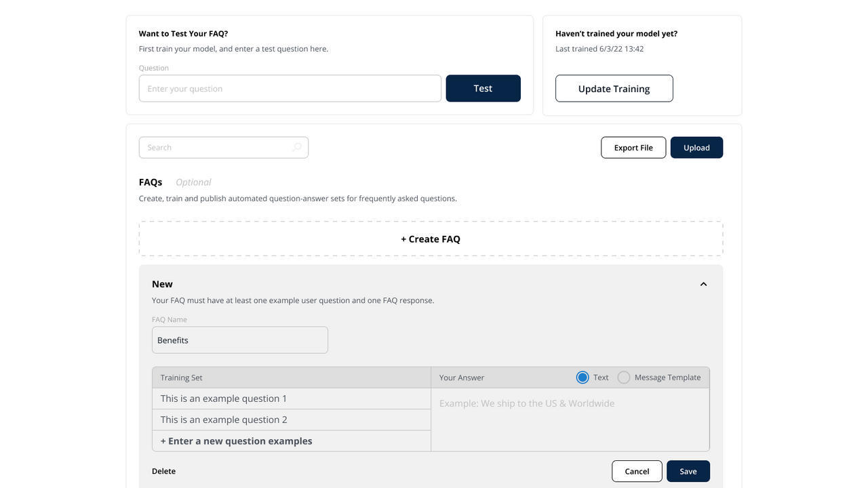Collapse the New FAQ section chevron

[703, 284]
